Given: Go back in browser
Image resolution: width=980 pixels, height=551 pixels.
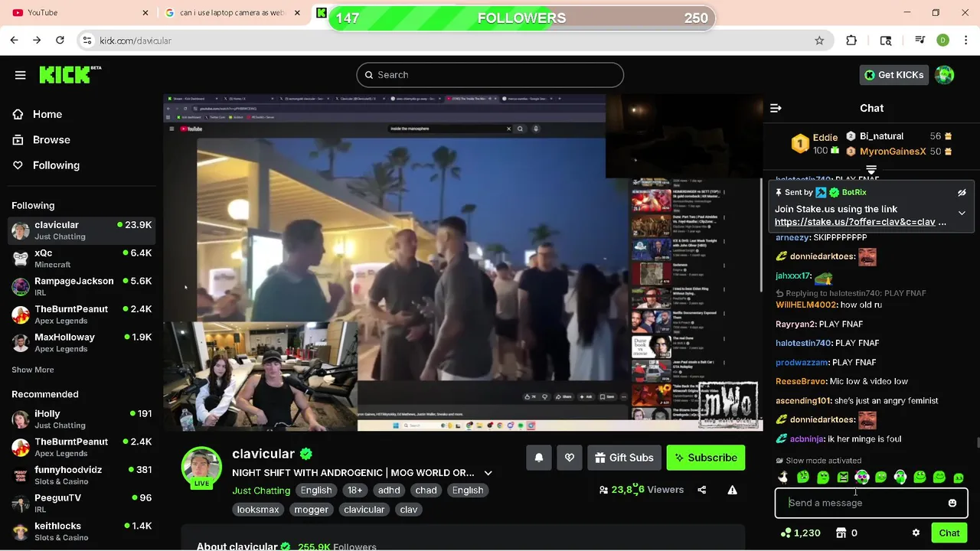Looking at the screenshot, I should coord(15,41).
